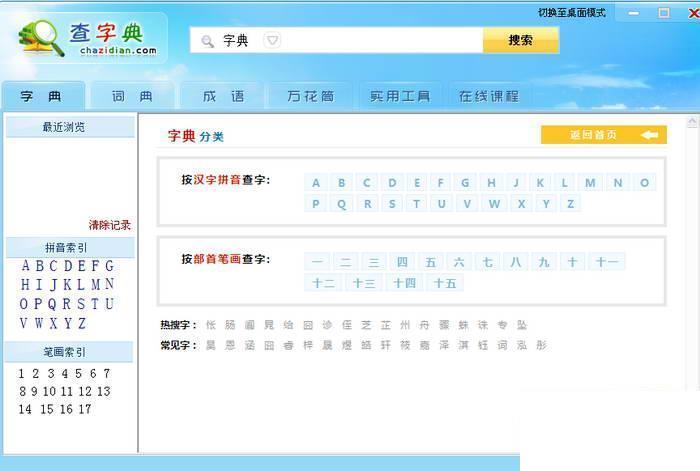Select pinyin letter G tile in main panel
Screen dimensions: 700x471
coord(465,183)
